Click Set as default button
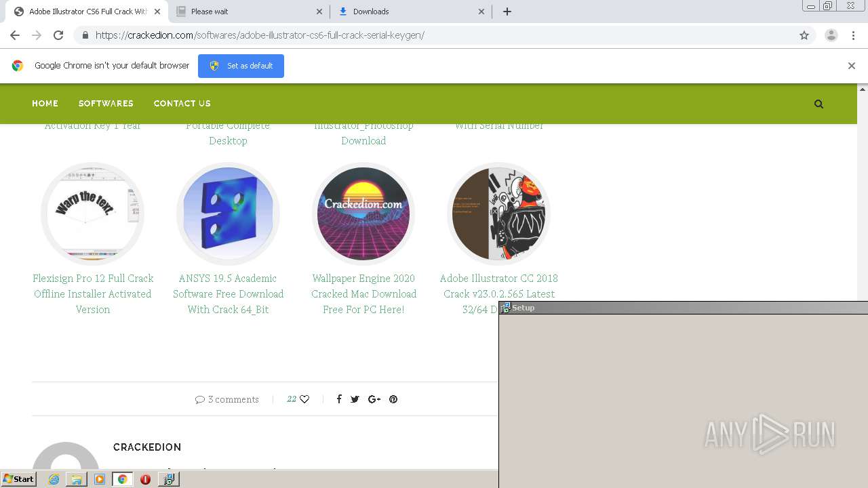Image resolution: width=868 pixels, height=488 pixels. tap(241, 66)
